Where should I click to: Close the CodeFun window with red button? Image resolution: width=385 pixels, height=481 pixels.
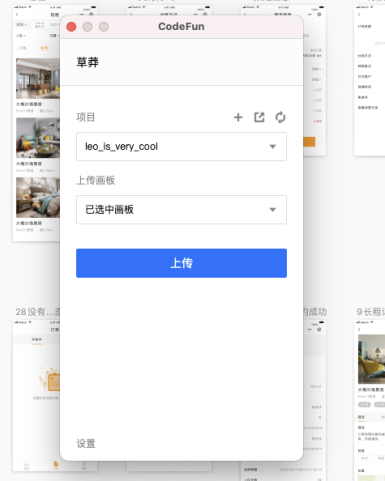click(x=71, y=27)
